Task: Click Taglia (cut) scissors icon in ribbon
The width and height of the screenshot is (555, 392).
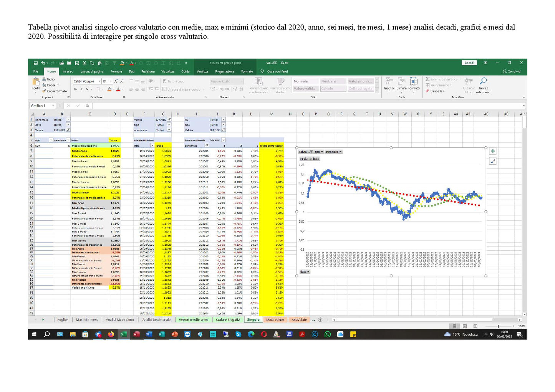Action: point(44,79)
